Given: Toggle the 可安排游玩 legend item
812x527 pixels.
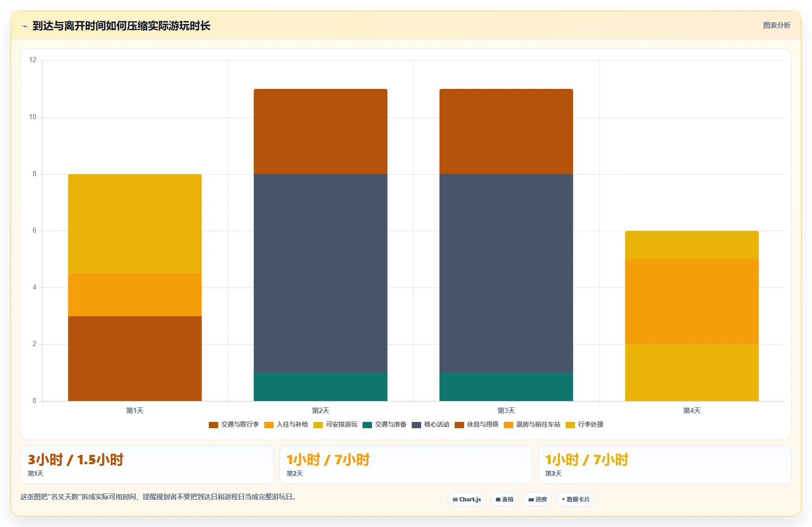Looking at the screenshot, I should tap(335, 425).
